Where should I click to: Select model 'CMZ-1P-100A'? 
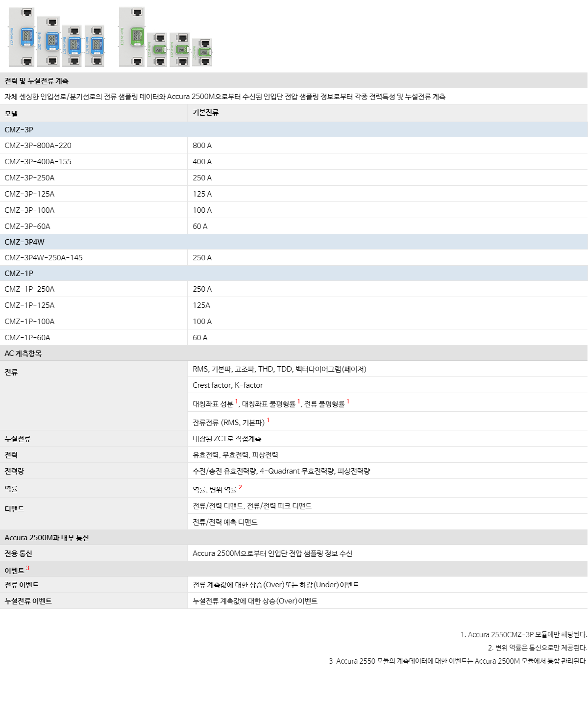pos(30,322)
